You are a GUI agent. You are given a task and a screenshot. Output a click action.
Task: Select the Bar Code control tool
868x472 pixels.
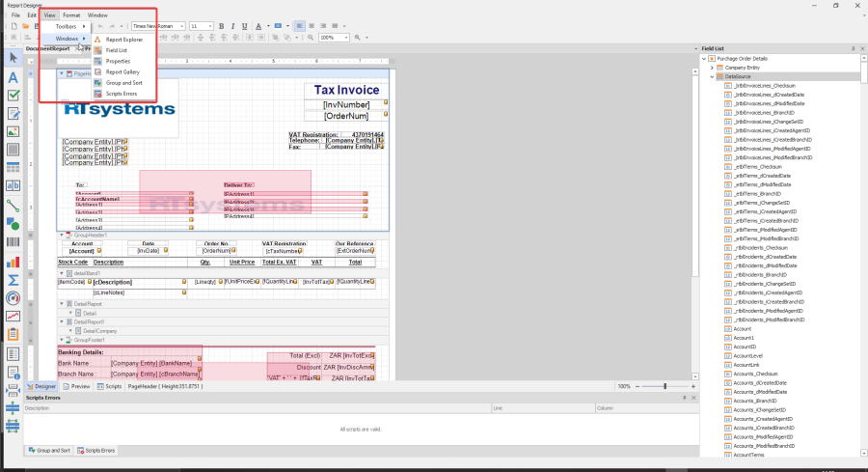[x=14, y=242]
